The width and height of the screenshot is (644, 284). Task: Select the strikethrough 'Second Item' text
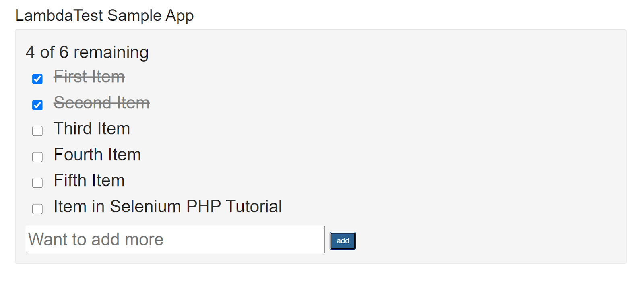coord(101,103)
